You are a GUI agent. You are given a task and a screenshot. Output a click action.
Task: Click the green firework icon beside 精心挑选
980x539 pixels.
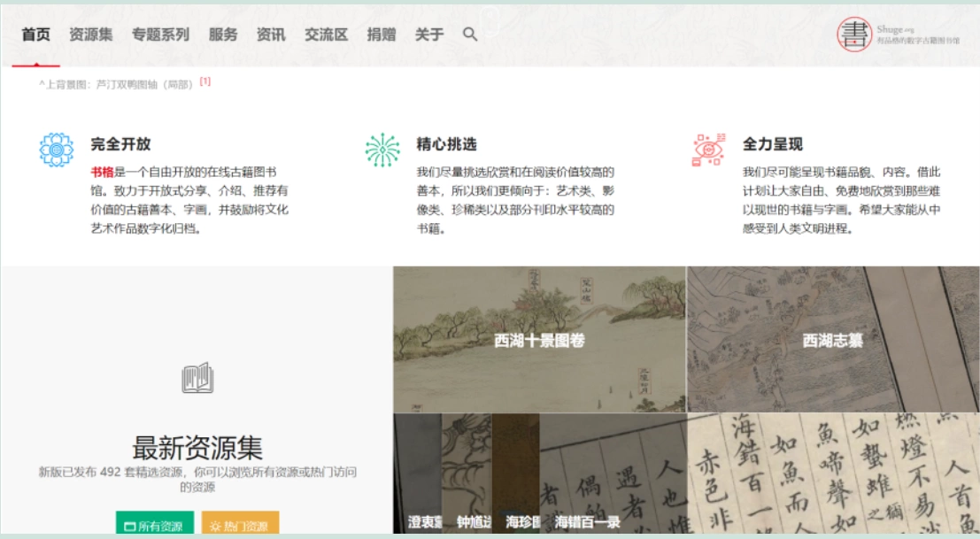(382, 150)
